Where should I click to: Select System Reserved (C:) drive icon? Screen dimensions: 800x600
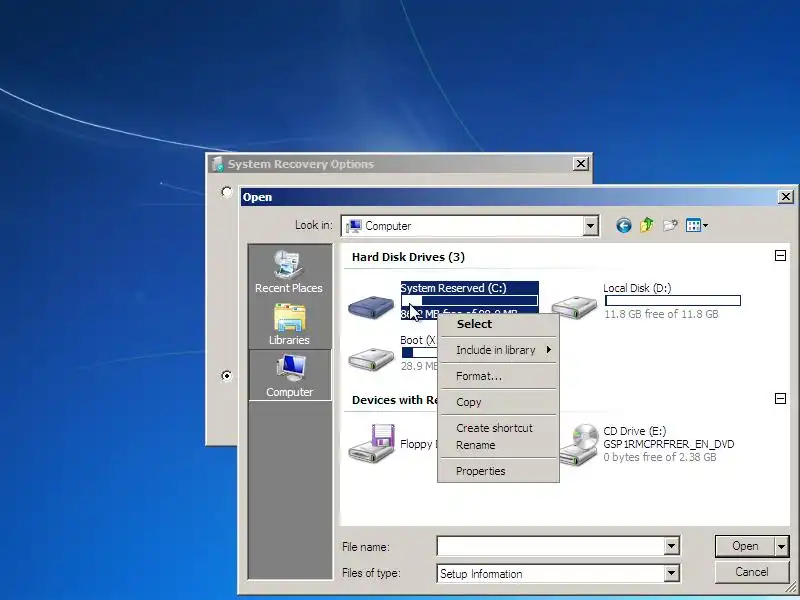(x=371, y=306)
